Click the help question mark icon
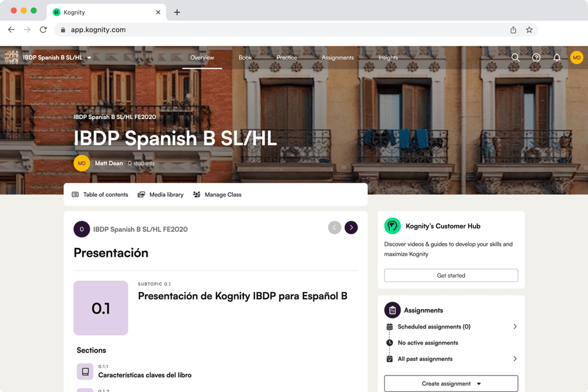Screen dimensions: 588x392 [536, 57]
